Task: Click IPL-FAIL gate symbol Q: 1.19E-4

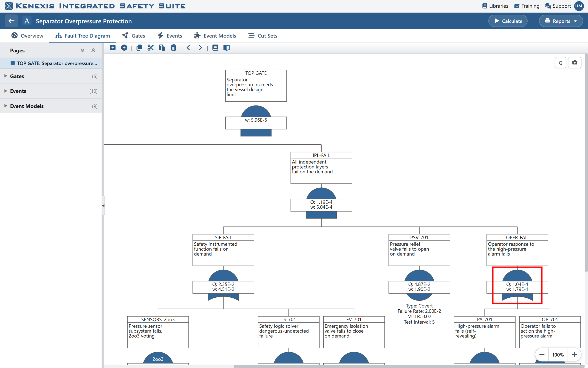Action: (x=321, y=203)
